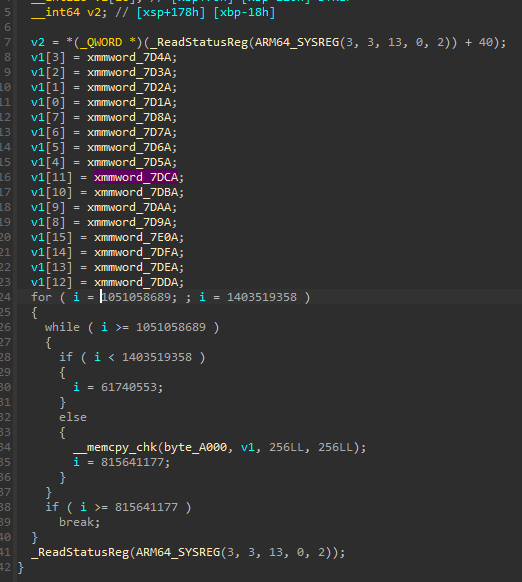Select the while keyword on line 26
Screen dimensions: 522x582
(62, 327)
